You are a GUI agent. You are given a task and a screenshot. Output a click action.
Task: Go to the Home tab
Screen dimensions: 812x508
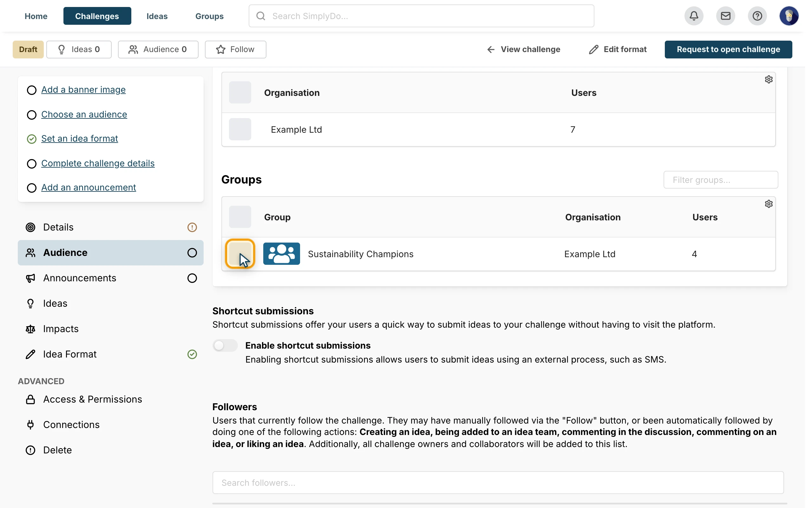[x=36, y=16]
